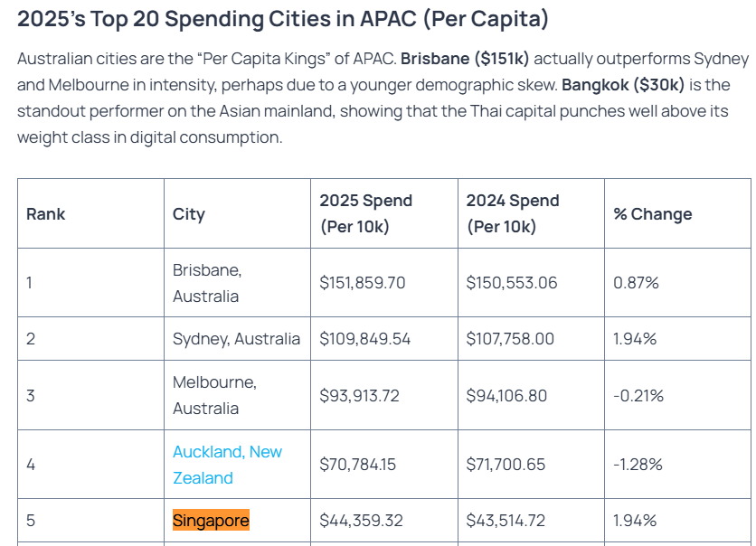Click the $94,106.80 spend value
This screenshot has width=756, height=546.
pos(512,395)
